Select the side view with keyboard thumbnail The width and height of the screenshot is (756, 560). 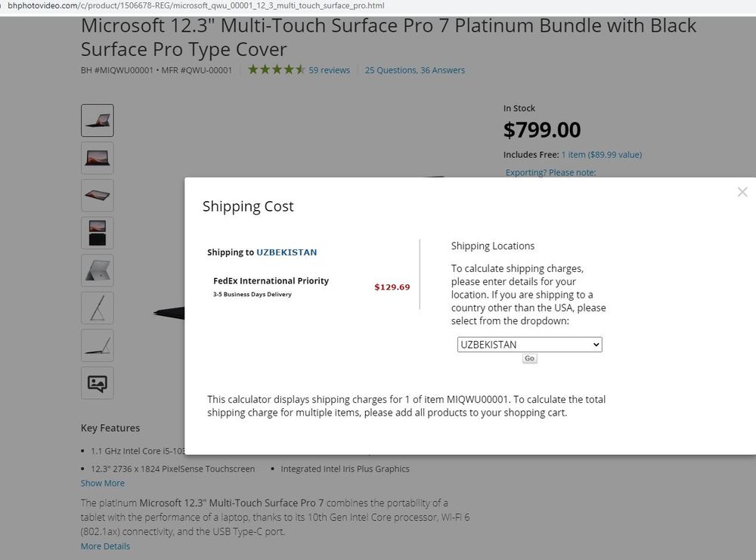(97, 345)
